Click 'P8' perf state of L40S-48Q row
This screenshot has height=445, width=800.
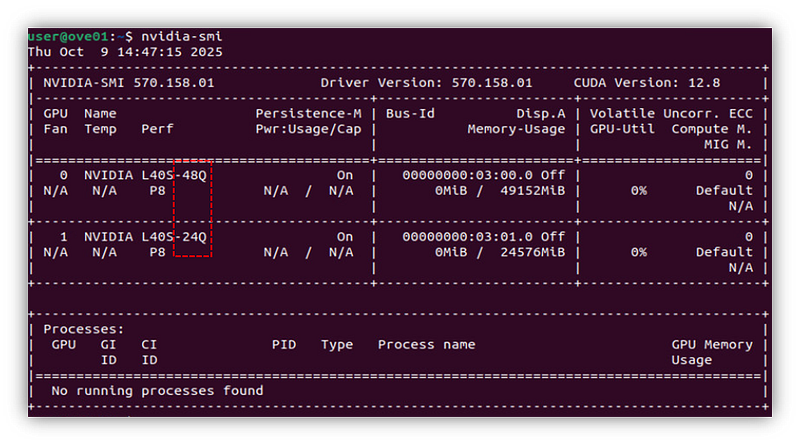pyautogui.click(x=158, y=191)
